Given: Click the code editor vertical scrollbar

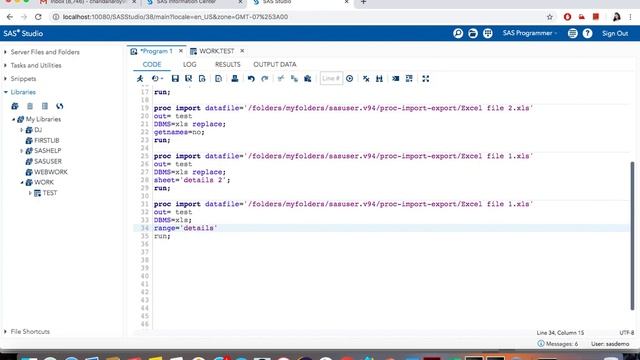Looking at the screenshot, I should tap(632, 236).
